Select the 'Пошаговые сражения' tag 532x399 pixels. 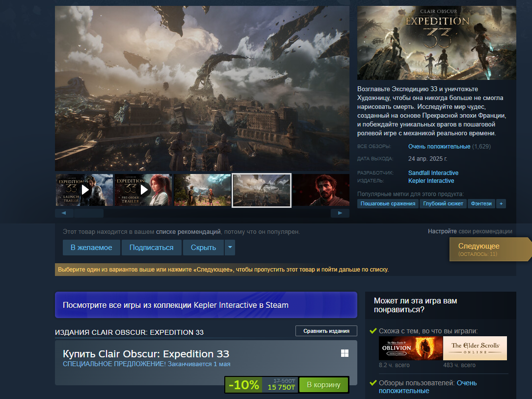pos(388,204)
